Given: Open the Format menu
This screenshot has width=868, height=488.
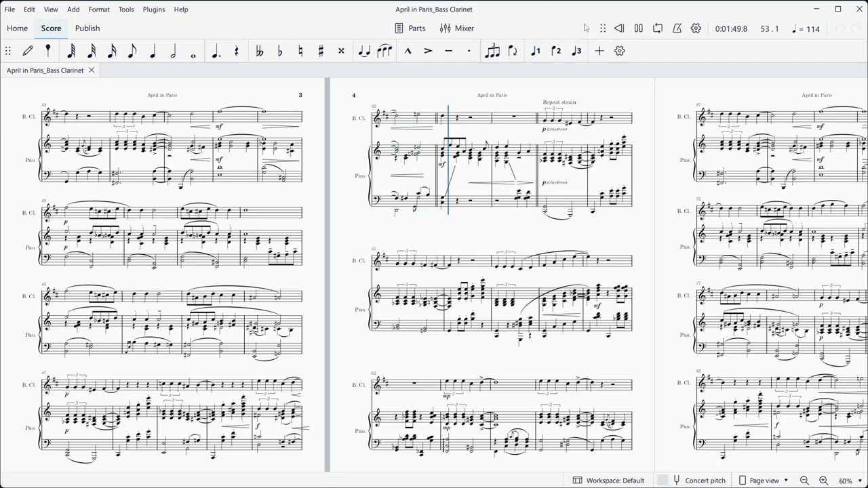Looking at the screenshot, I should pos(99,9).
